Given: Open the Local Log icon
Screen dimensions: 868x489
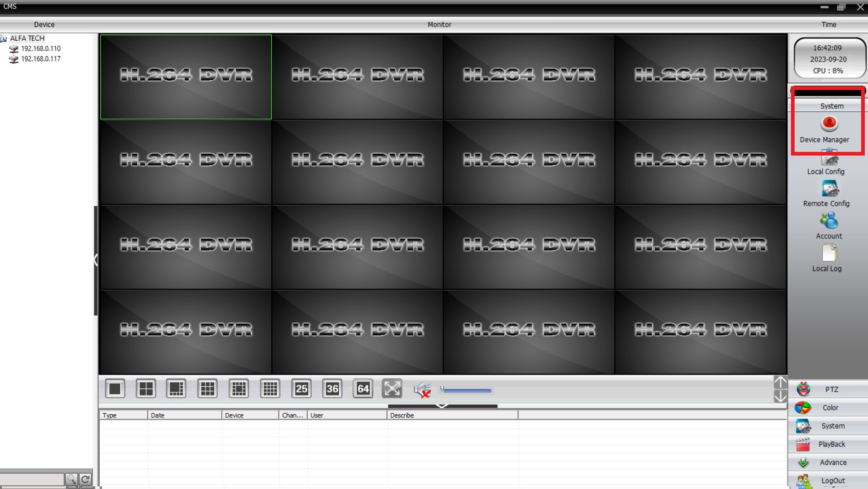Looking at the screenshot, I should click(829, 254).
